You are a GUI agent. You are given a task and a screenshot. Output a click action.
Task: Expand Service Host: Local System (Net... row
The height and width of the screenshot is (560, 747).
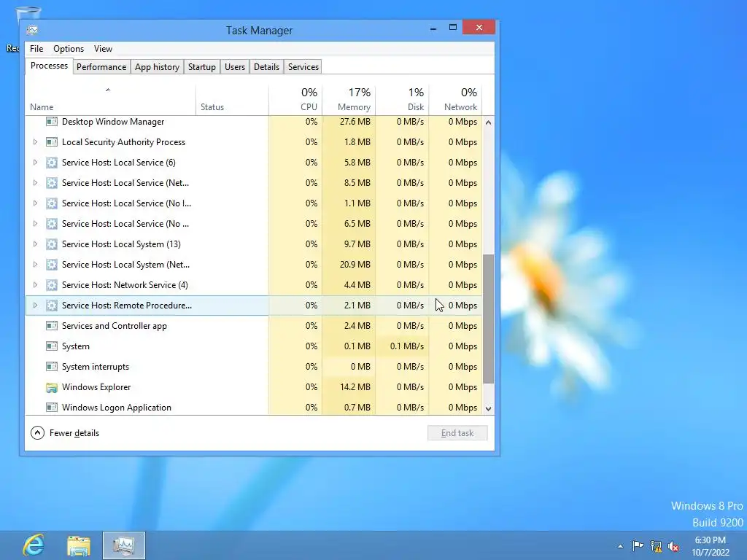pos(35,264)
